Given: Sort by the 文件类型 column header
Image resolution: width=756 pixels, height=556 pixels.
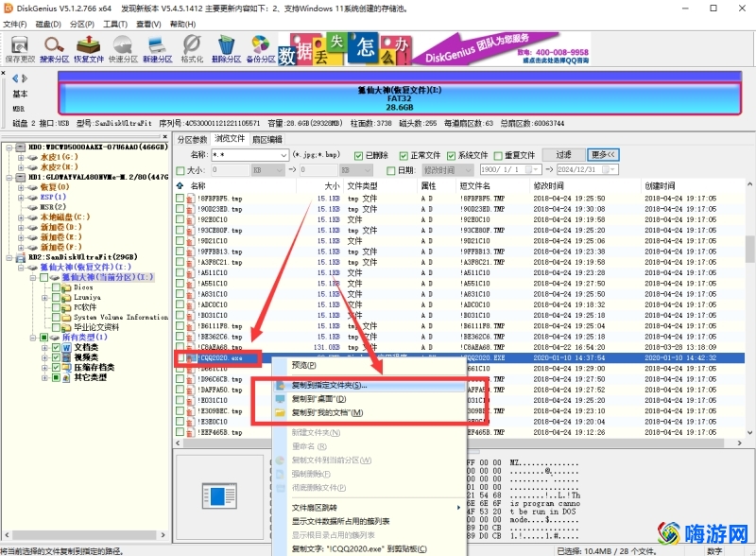Looking at the screenshot, I should click(x=362, y=186).
